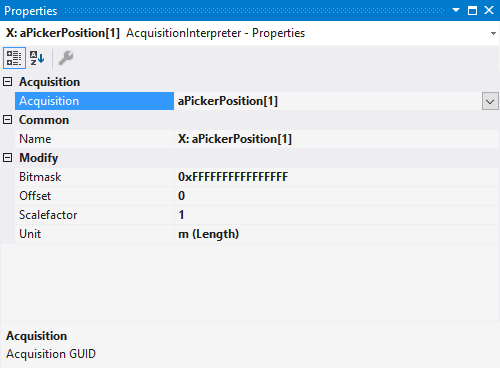Collapse the Acquisition category

point(8,82)
